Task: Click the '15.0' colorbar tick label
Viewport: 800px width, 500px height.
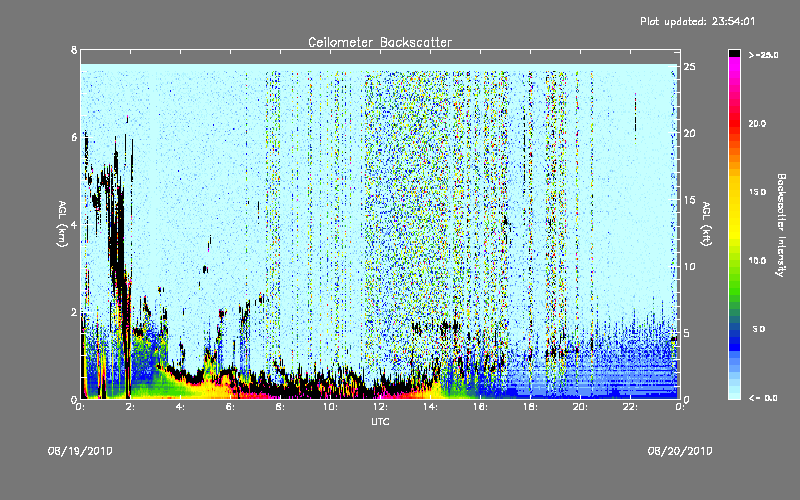Action: [757, 192]
